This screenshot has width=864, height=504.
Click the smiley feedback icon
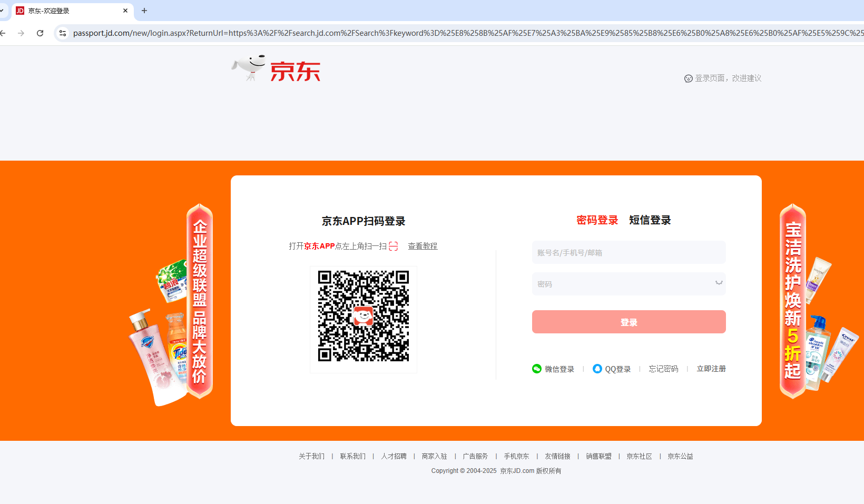pos(688,78)
